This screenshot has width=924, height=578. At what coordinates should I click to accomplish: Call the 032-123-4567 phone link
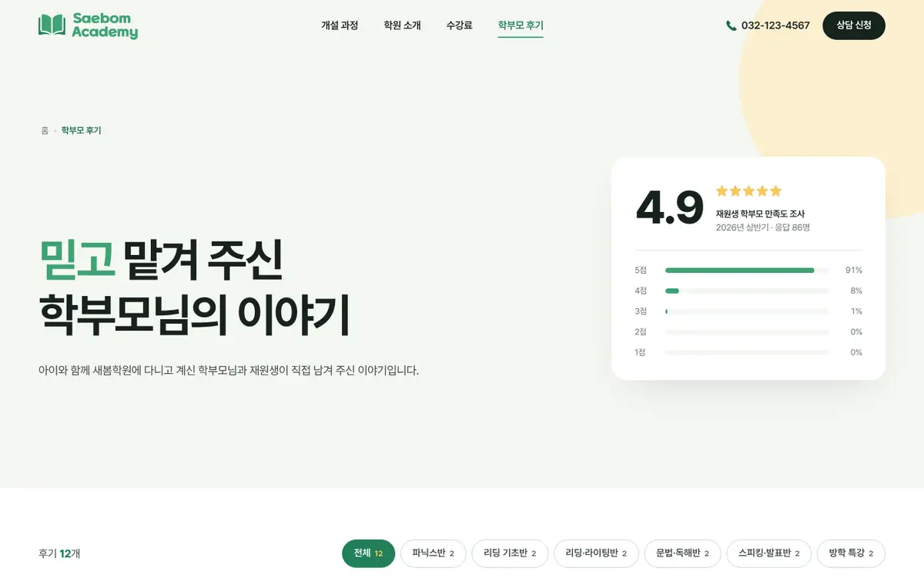768,25
